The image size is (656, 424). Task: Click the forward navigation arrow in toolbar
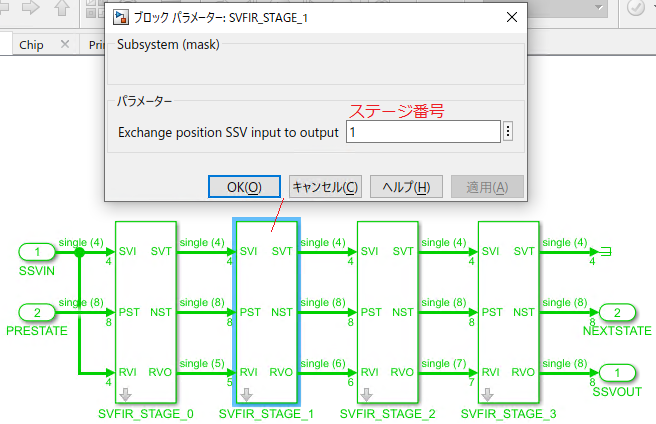[31, 7]
